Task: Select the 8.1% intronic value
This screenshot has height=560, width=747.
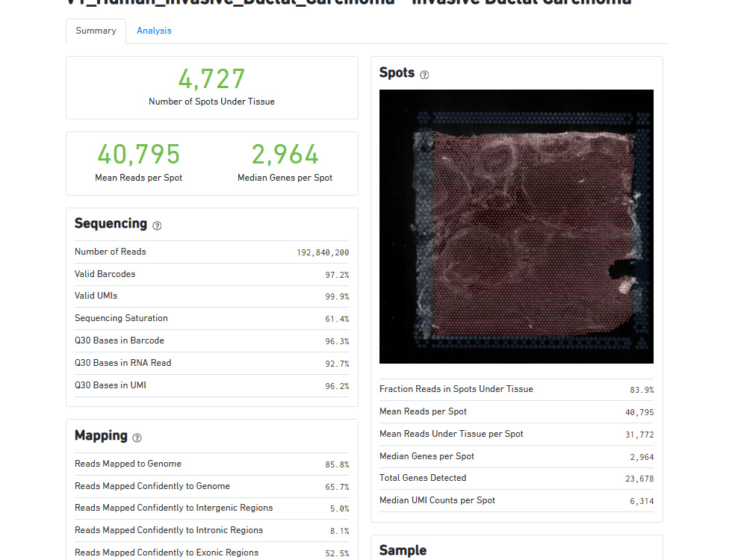Action: (340, 532)
